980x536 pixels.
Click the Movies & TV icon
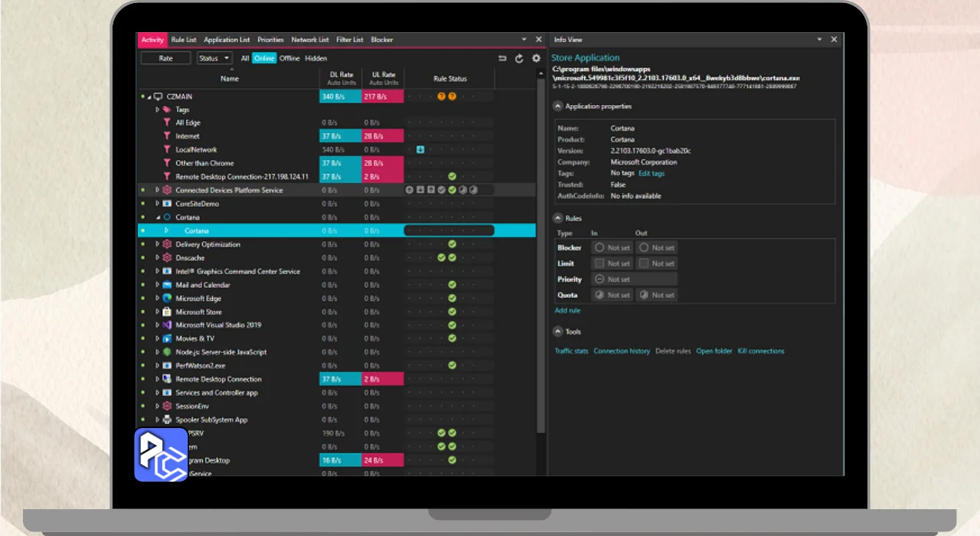point(167,338)
